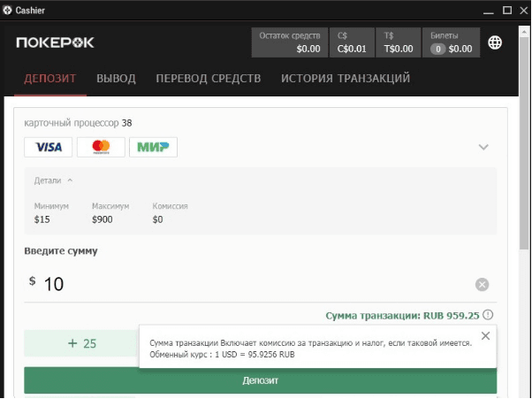
Task: Click the Остаток средств balance box
Action: click(x=290, y=42)
